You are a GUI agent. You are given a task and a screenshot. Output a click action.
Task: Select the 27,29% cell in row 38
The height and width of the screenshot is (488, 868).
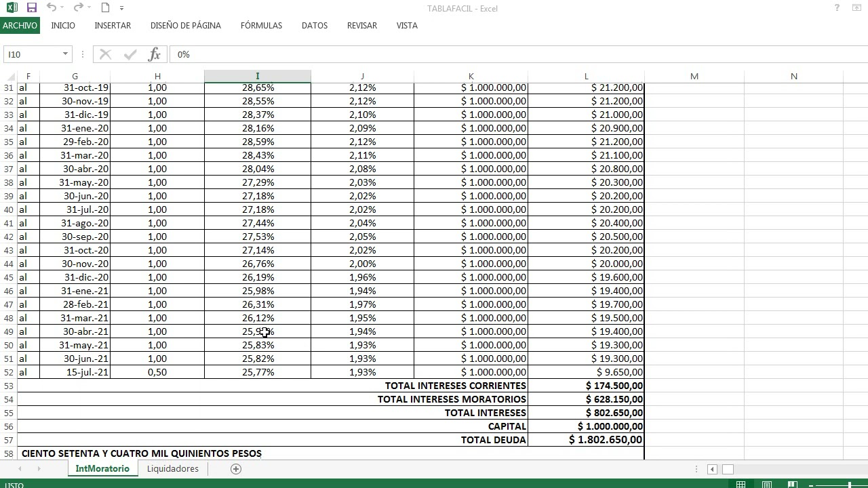258,182
